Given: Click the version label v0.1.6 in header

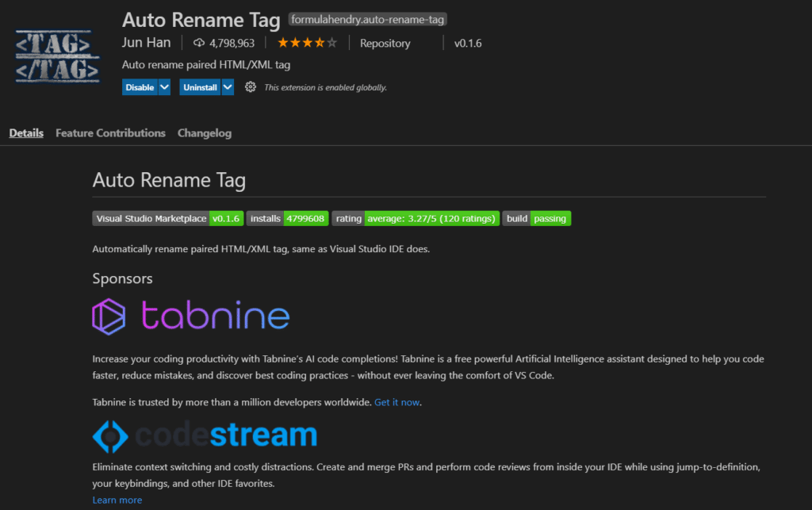Looking at the screenshot, I should point(468,44).
